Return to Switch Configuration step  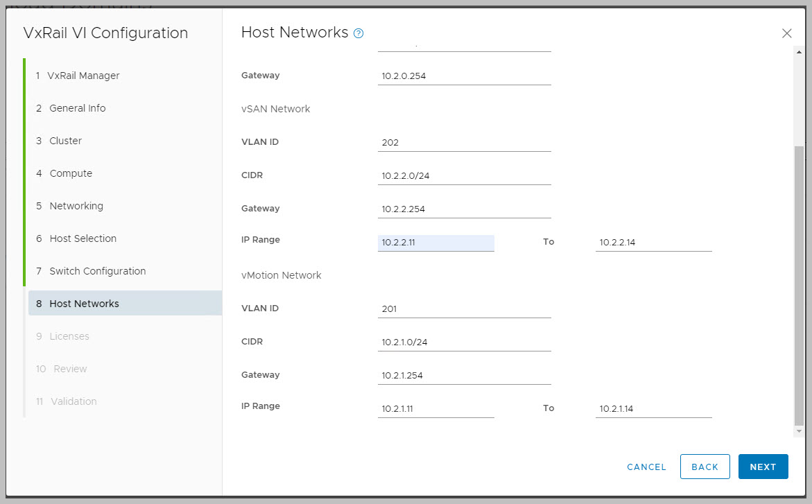pos(97,271)
